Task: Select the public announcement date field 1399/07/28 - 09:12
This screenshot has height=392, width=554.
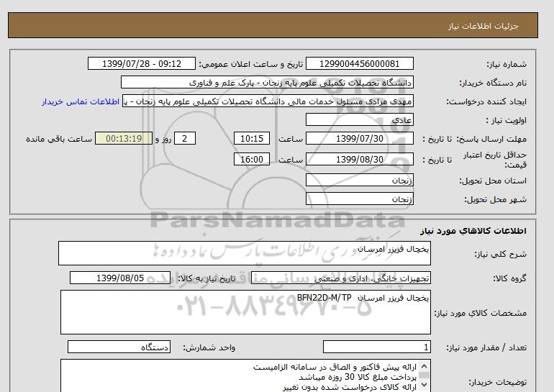Action: coord(141,63)
